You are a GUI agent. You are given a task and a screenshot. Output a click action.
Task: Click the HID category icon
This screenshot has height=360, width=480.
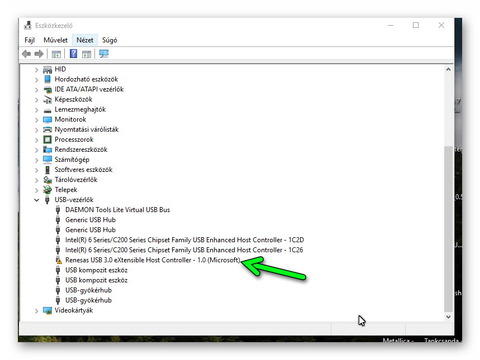coord(48,69)
